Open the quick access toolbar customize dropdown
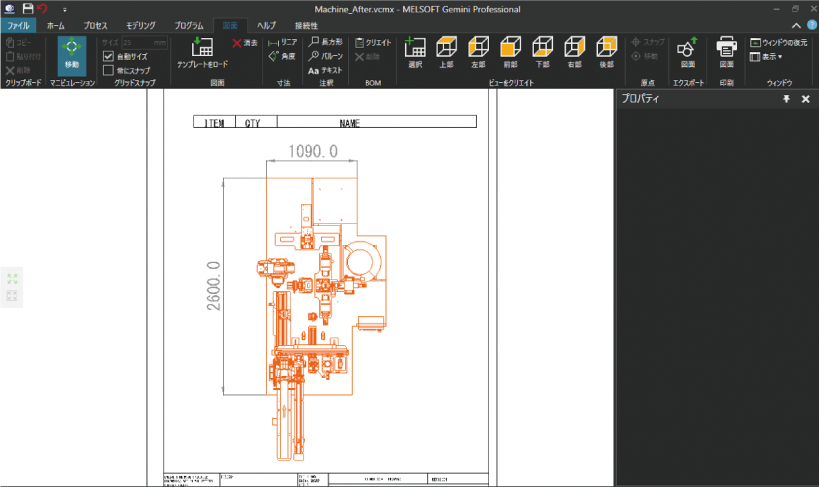The width and height of the screenshot is (819, 487). coord(65,8)
